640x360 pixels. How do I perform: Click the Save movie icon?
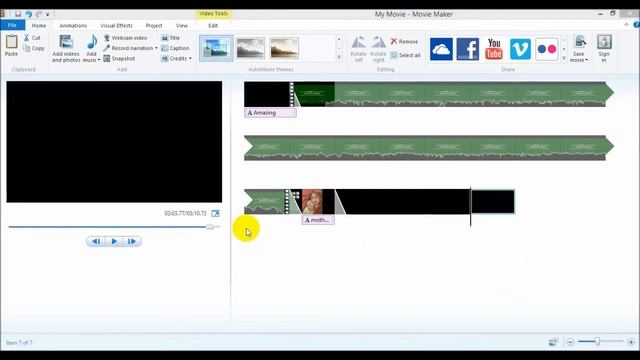(579, 42)
